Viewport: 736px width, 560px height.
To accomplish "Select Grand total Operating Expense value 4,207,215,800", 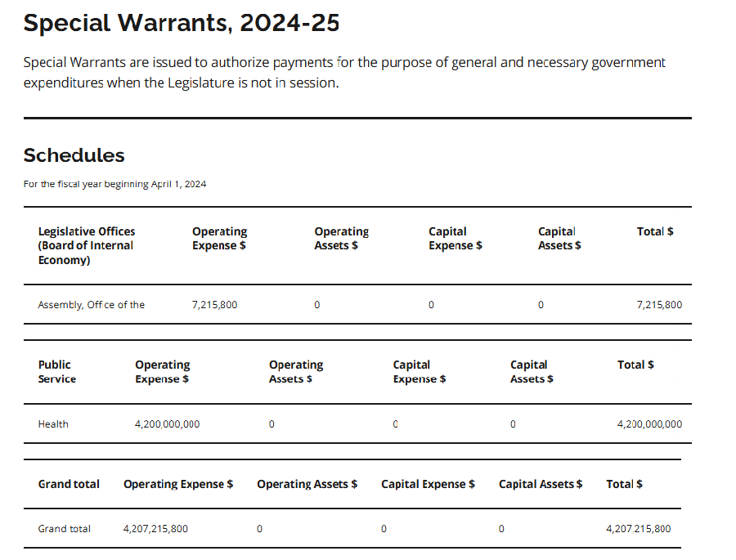I will point(155,529).
